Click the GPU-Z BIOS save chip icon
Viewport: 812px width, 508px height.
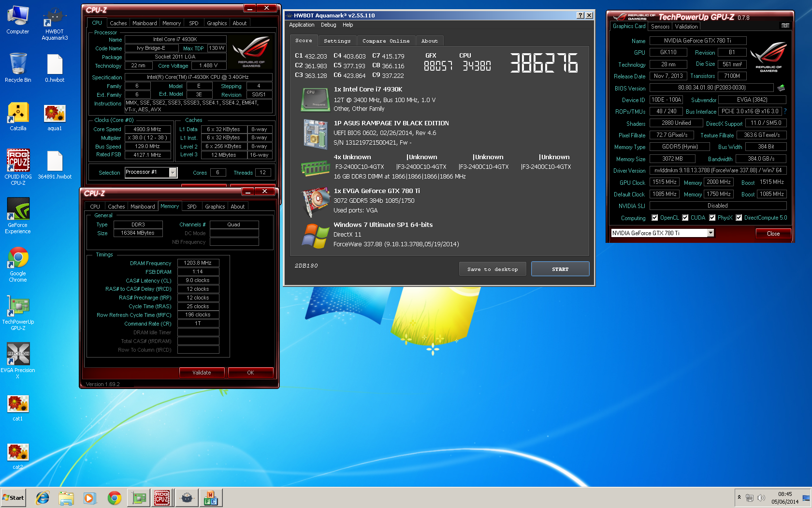pyautogui.click(x=781, y=88)
